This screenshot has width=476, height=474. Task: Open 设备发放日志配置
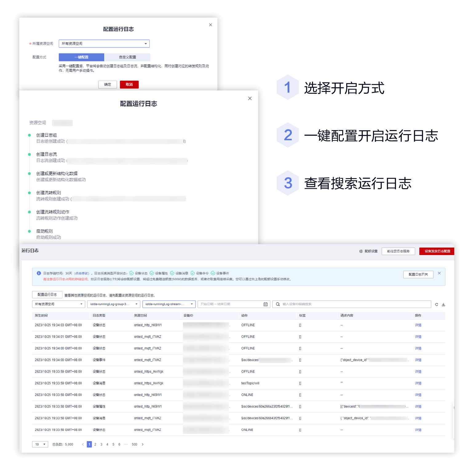point(437,251)
